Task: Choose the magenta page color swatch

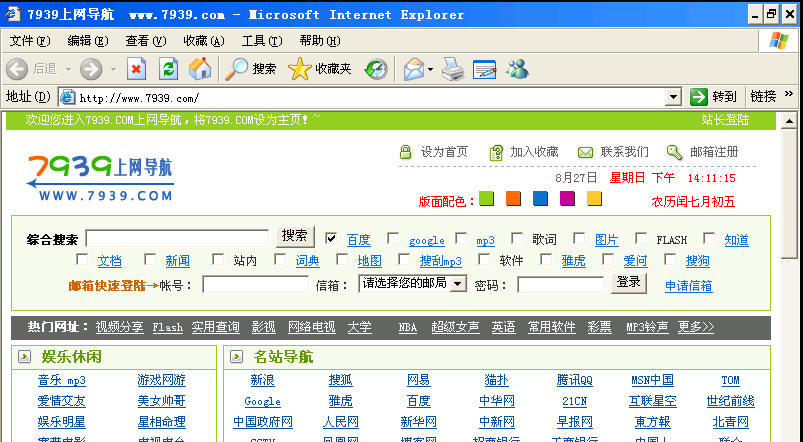Action: [x=567, y=198]
